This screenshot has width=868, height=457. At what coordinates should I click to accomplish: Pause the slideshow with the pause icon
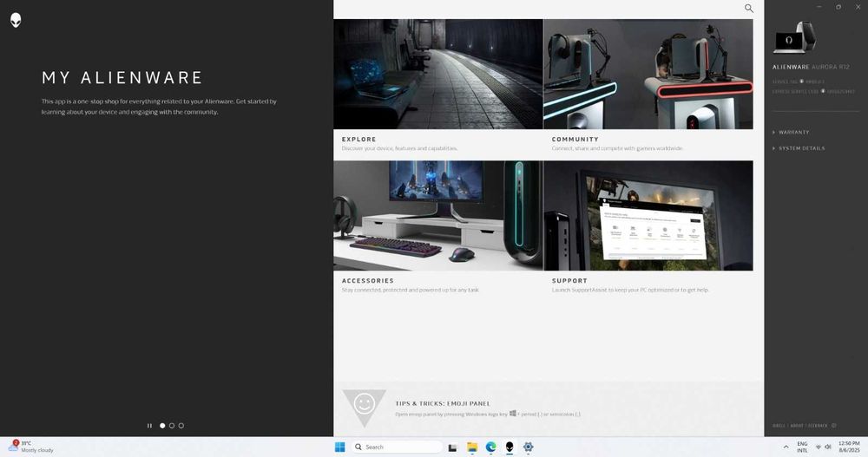coord(149,426)
